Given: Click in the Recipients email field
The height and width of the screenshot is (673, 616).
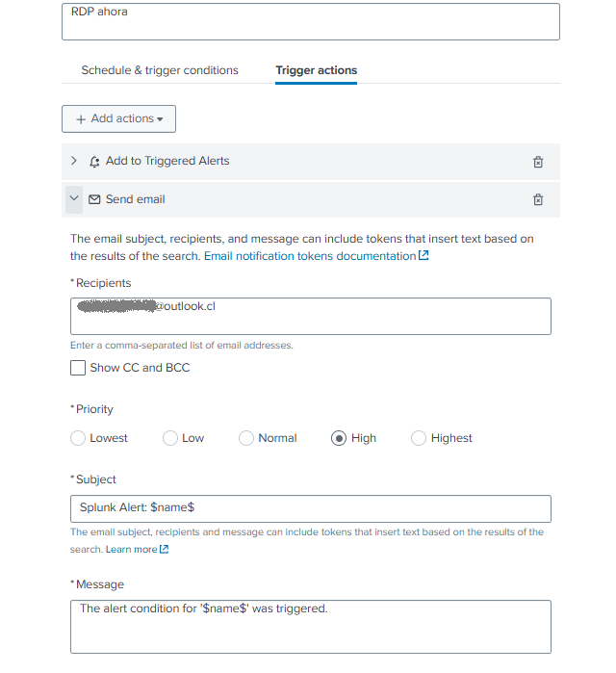Looking at the screenshot, I should 310,316.
